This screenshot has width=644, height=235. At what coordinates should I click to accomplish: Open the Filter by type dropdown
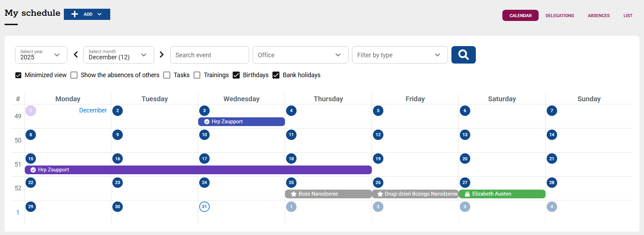coord(399,55)
